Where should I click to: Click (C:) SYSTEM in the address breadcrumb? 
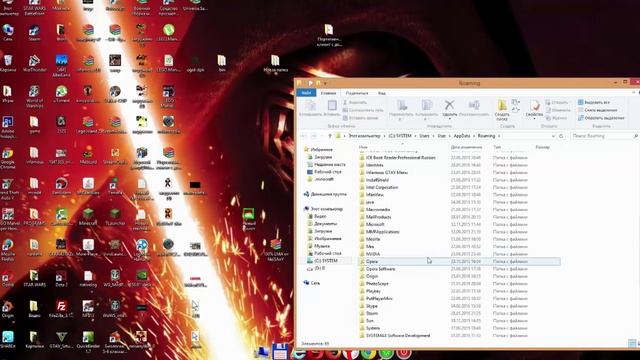[400, 136]
